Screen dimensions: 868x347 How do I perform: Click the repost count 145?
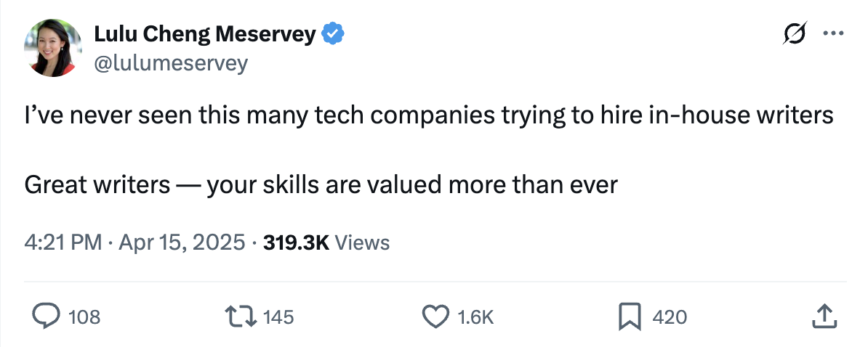click(278, 317)
